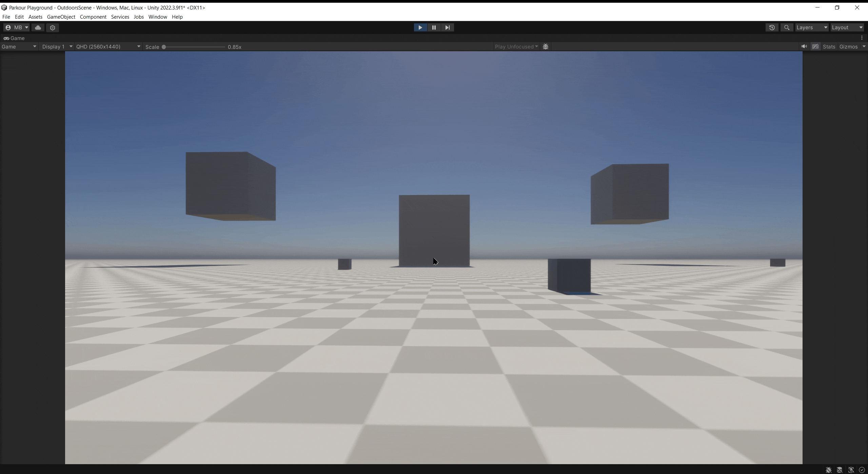Click the Unity Search magnifier icon

point(787,27)
